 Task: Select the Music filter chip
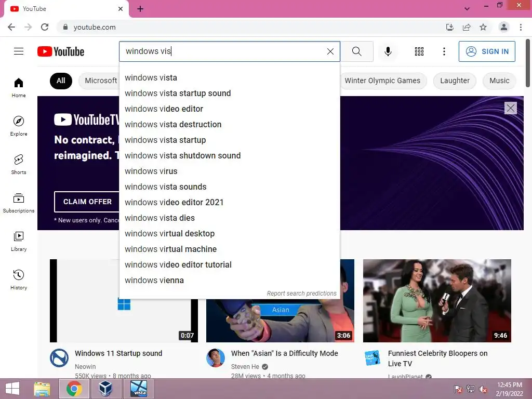pos(499,81)
